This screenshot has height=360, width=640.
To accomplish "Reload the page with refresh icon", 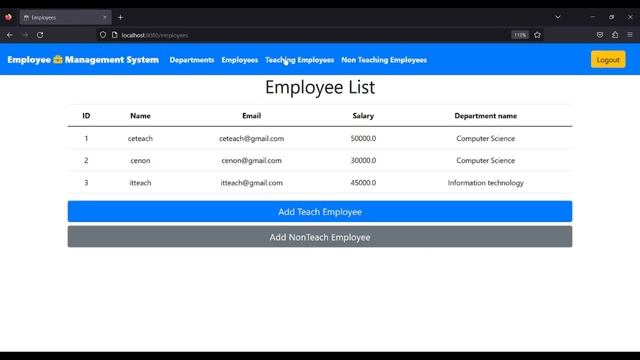I will click(x=40, y=35).
